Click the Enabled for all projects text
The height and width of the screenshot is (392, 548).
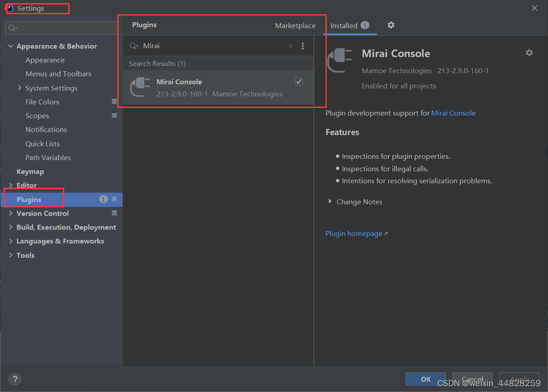pyautogui.click(x=399, y=86)
